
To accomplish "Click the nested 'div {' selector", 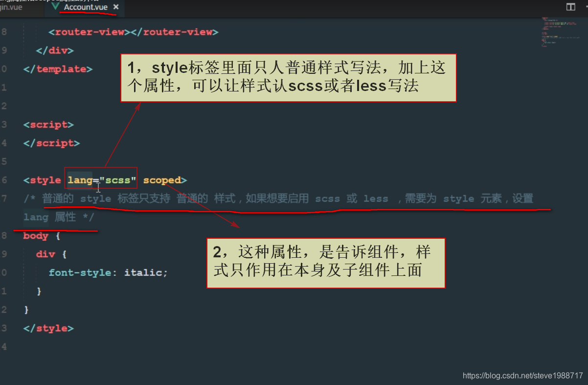I will coord(51,255).
